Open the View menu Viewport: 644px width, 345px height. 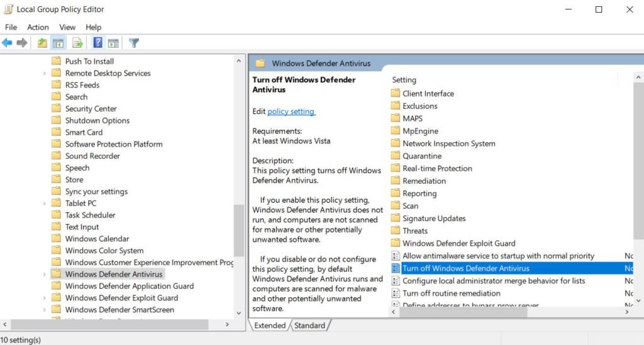click(x=67, y=27)
